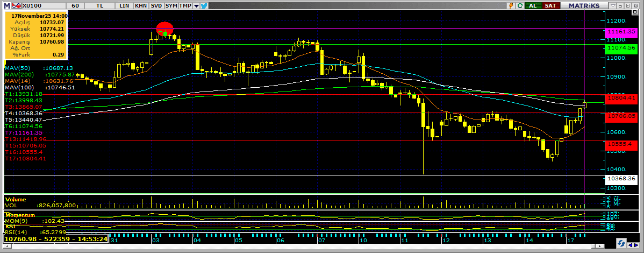Click the Matriks M logo icon
The height and width of the screenshot is (253, 644).
click(6, 5)
